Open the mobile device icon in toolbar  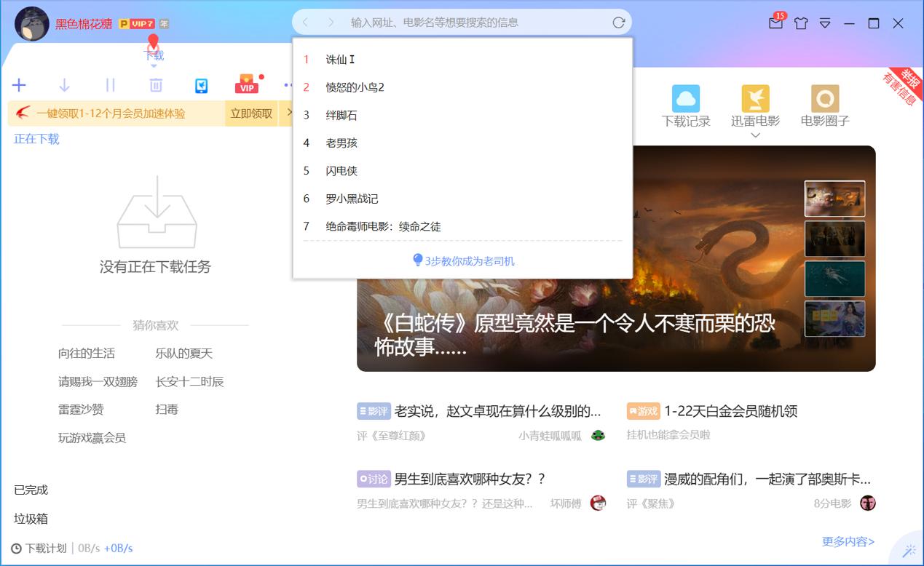pos(202,86)
